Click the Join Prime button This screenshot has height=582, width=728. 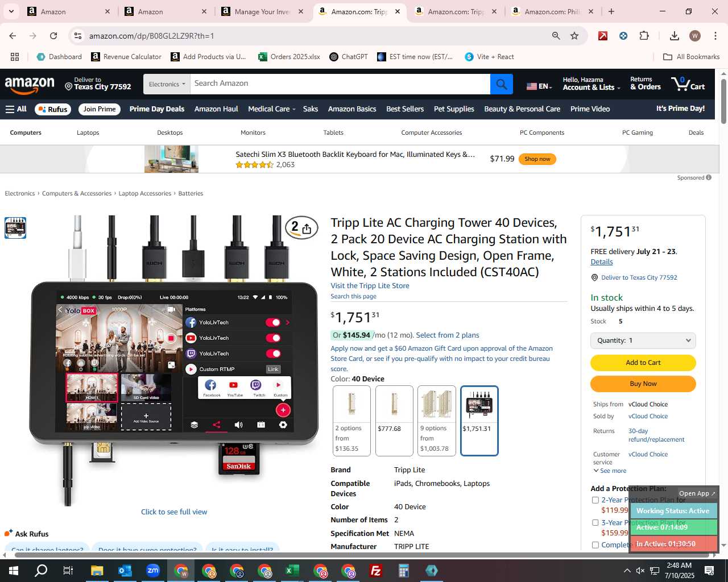100,109
